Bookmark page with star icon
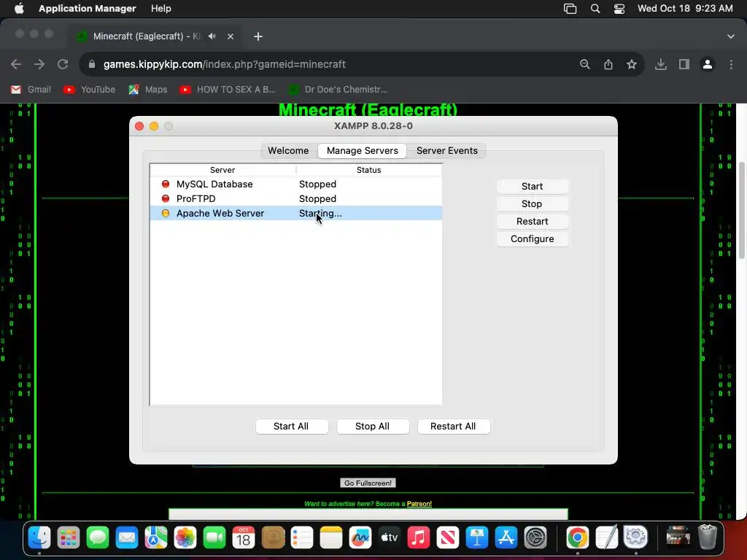 click(631, 64)
